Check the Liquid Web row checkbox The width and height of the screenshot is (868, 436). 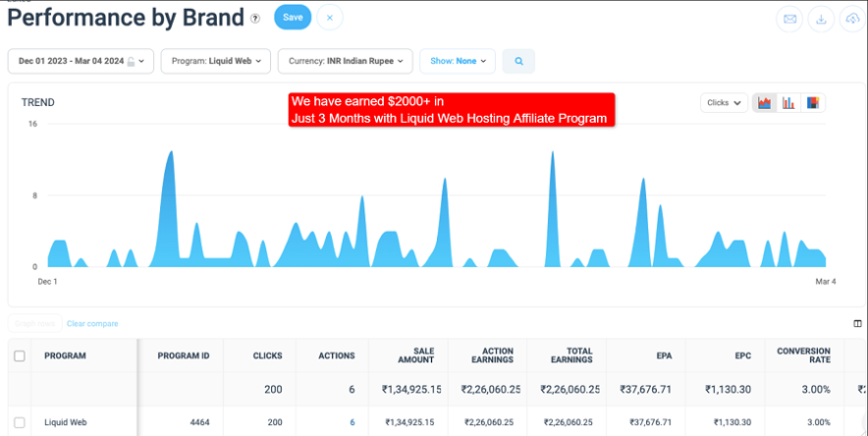[20, 422]
